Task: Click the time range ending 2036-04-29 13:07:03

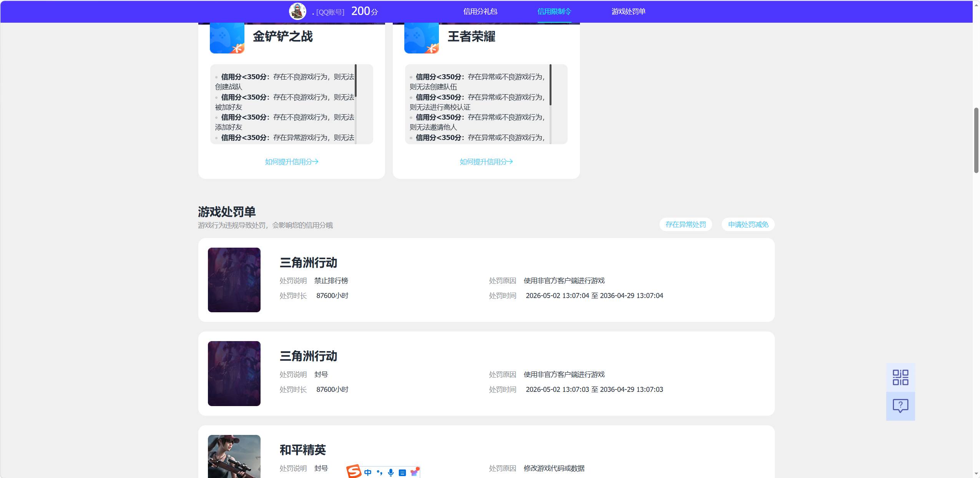Action: (x=594, y=390)
